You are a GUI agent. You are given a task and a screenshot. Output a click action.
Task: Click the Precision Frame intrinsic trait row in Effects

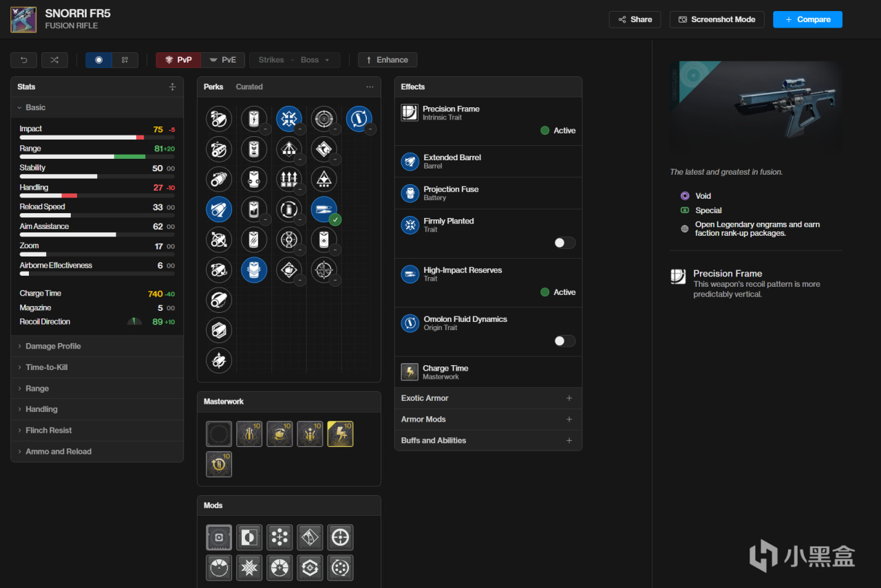click(488, 121)
